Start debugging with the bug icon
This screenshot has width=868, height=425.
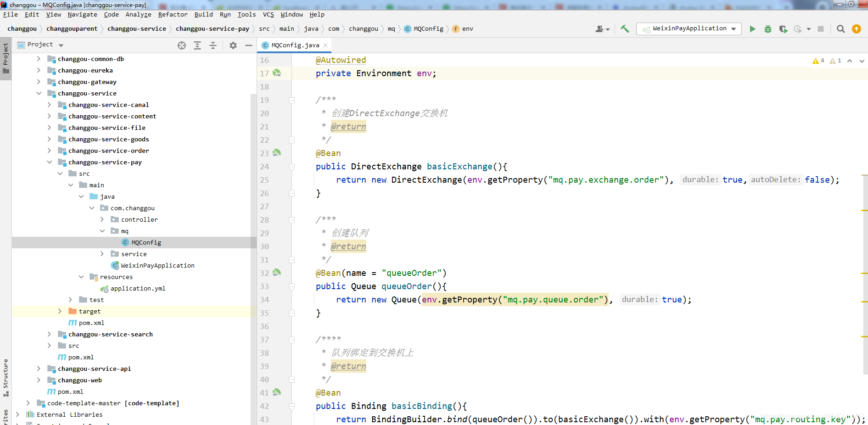[767, 29]
